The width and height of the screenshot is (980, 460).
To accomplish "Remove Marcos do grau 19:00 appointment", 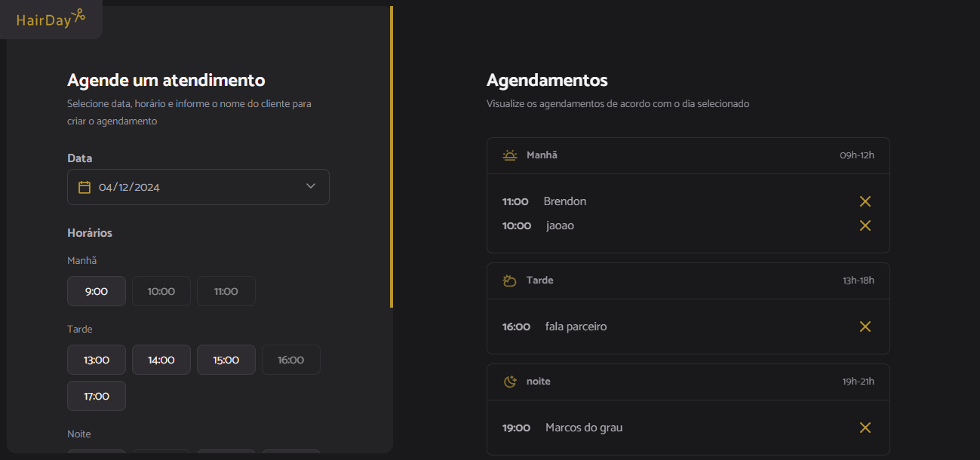I will pyautogui.click(x=865, y=428).
